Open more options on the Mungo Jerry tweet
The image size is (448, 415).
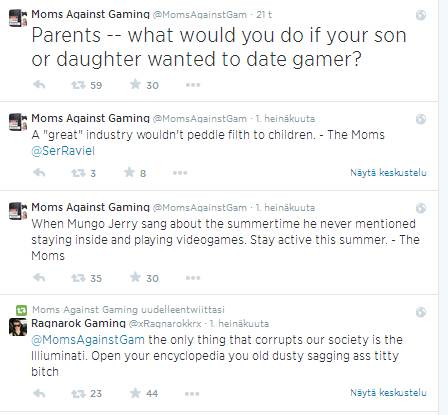[193, 278]
